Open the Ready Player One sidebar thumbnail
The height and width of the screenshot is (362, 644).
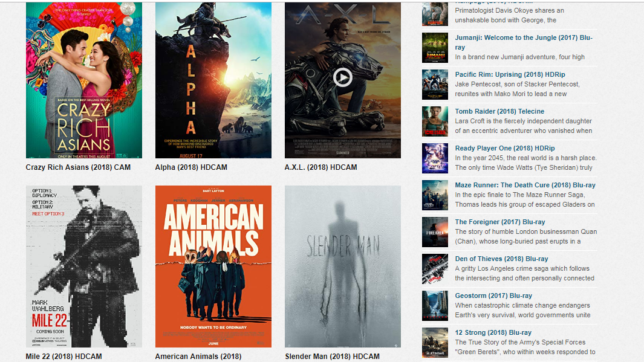tap(435, 158)
